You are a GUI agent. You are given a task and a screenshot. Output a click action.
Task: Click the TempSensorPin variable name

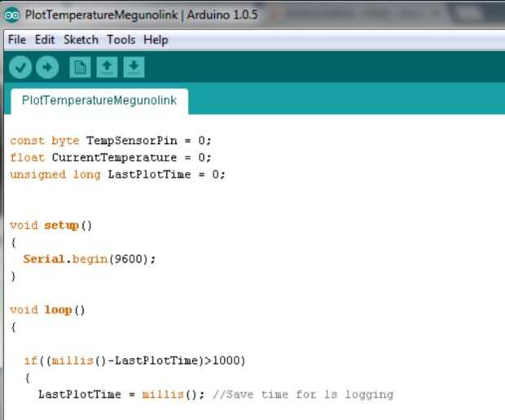(132, 141)
